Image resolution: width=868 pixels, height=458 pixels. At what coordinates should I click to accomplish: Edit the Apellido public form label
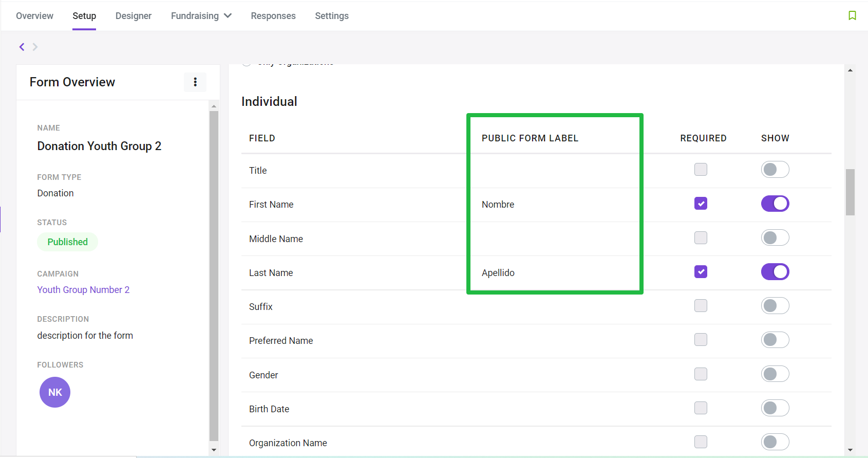pyautogui.click(x=498, y=273)
